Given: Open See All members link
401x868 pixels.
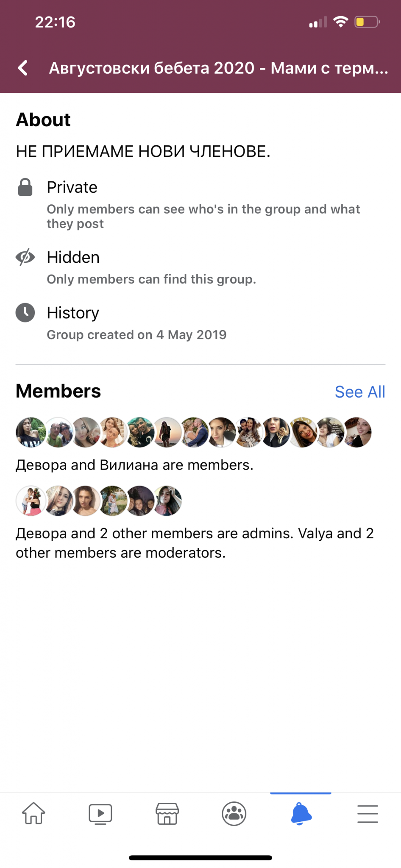Looking at the screenshot, I should (360, 392).
